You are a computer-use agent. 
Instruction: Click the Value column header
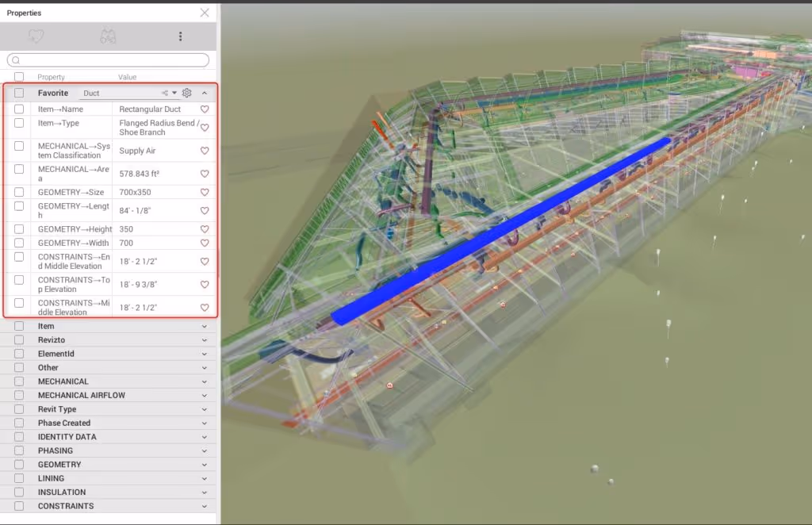(x=128, y=77)
